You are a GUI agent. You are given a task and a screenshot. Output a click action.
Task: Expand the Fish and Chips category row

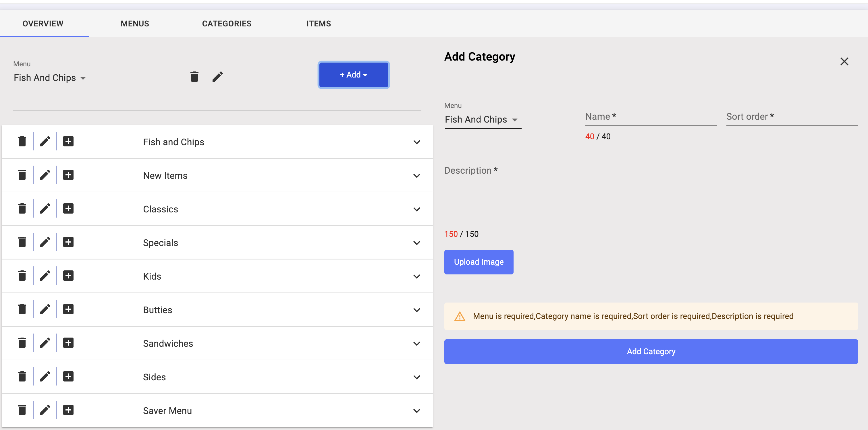coord(416,142)
